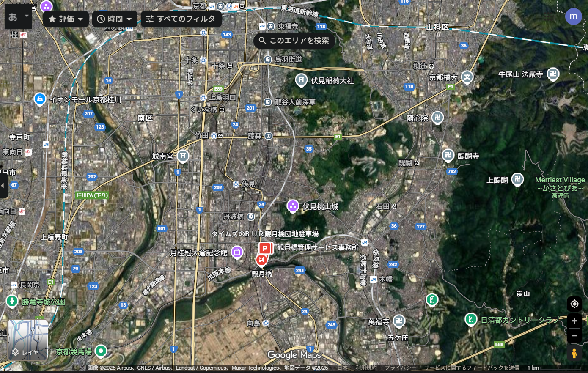Viewport: 588px width, 373px height.
Task: Open the Google account profile avatar
Action: tap(573, 16)
